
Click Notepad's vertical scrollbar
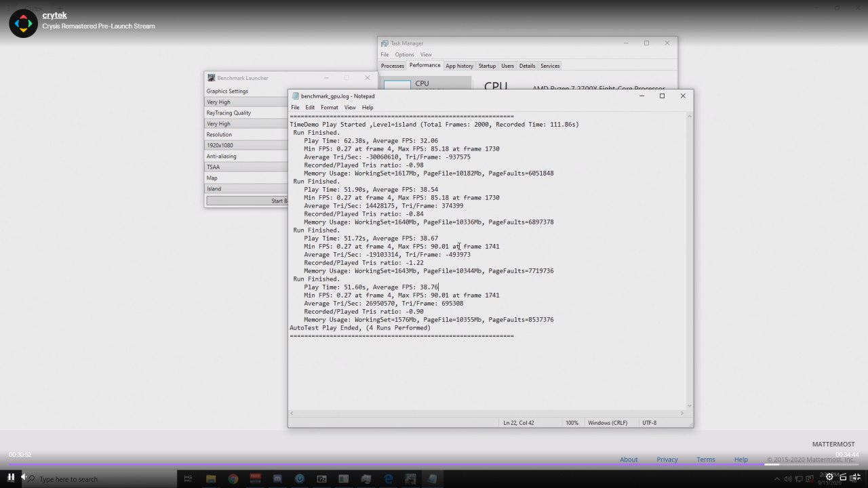pyautogui.click(x=690, y=261)
